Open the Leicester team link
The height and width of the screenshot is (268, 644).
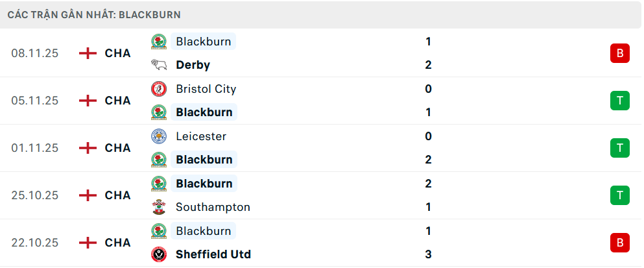pos(201,136)
